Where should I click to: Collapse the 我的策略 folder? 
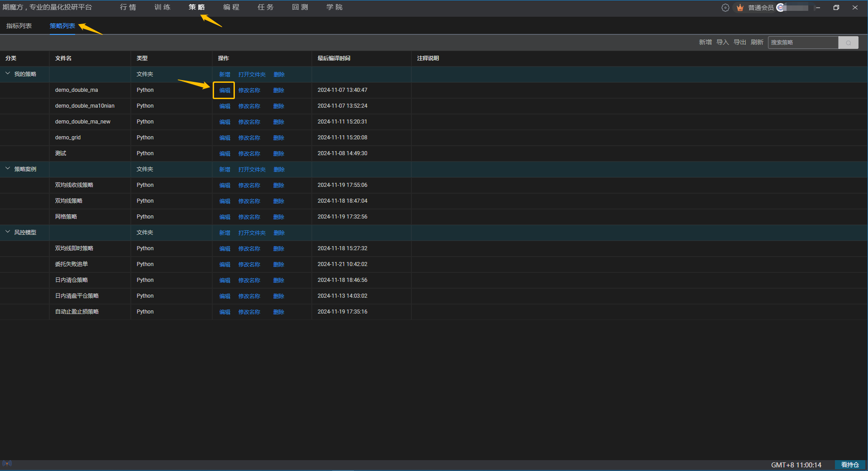tap(8, 74)
